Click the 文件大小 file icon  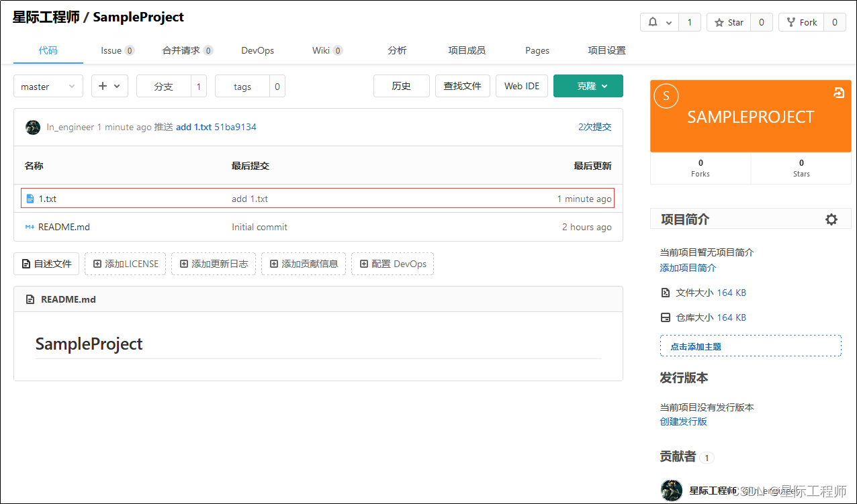(x=666, y=293)
